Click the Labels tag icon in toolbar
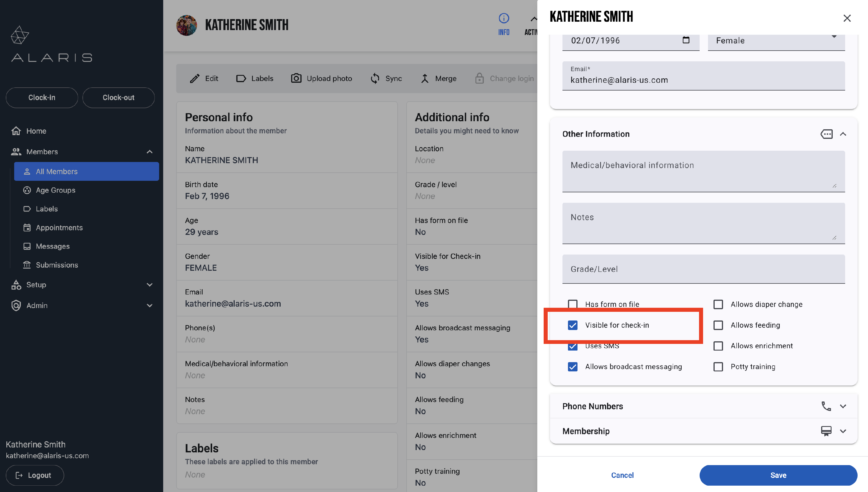 click(x=241, y=78)
